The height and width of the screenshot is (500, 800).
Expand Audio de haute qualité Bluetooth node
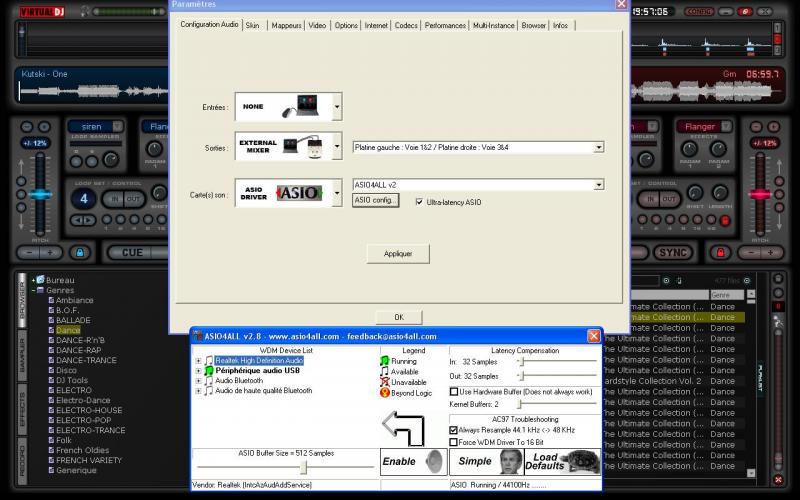click(198, 391)
